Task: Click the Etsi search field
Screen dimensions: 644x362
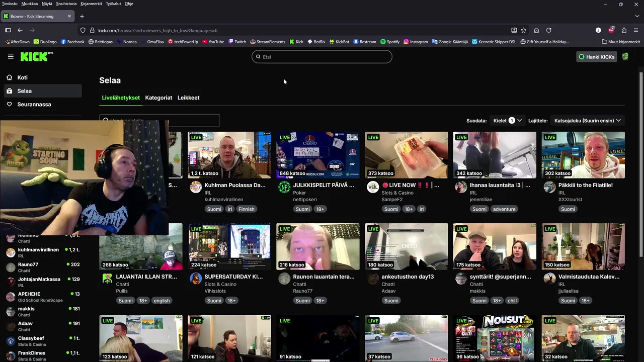Action: [322, 57]
